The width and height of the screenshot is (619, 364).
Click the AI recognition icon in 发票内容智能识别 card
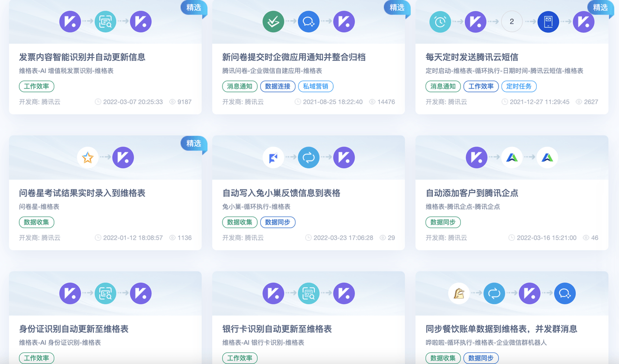(x=105, y=22)
